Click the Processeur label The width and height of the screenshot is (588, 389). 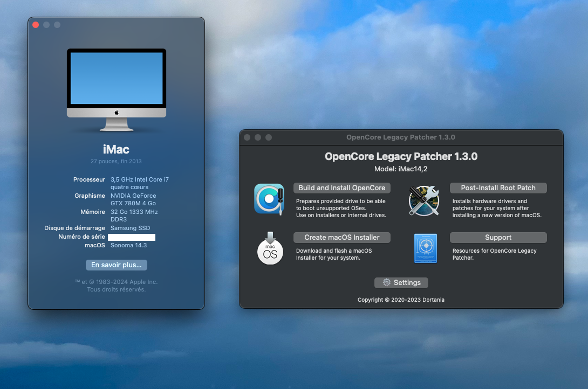click(x=89, y=180)
